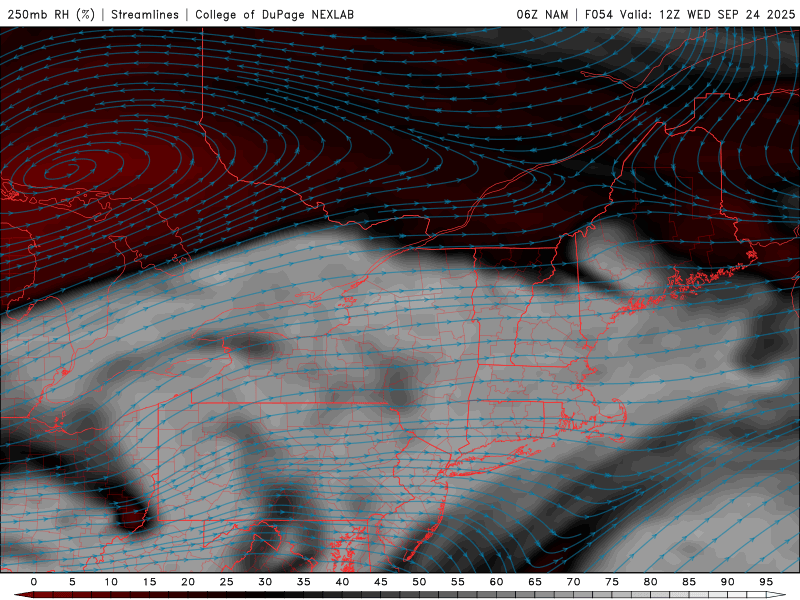Pick the "35" label on the color scale
The height and width of the screenshot is (600, 800).
coord(304,582)
